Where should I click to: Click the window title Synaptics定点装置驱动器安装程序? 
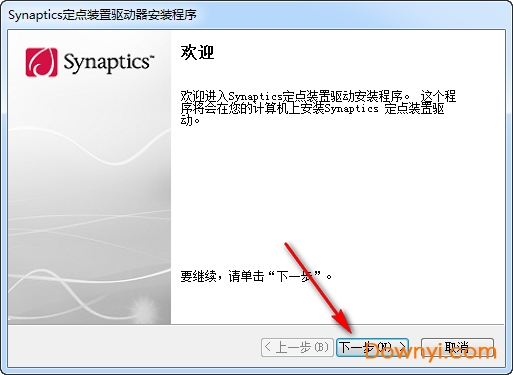click(102, 15)
